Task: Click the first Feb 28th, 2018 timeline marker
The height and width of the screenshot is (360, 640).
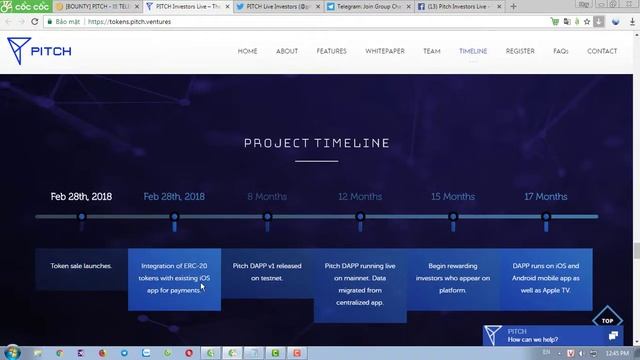Action: [x=82, y=216]
